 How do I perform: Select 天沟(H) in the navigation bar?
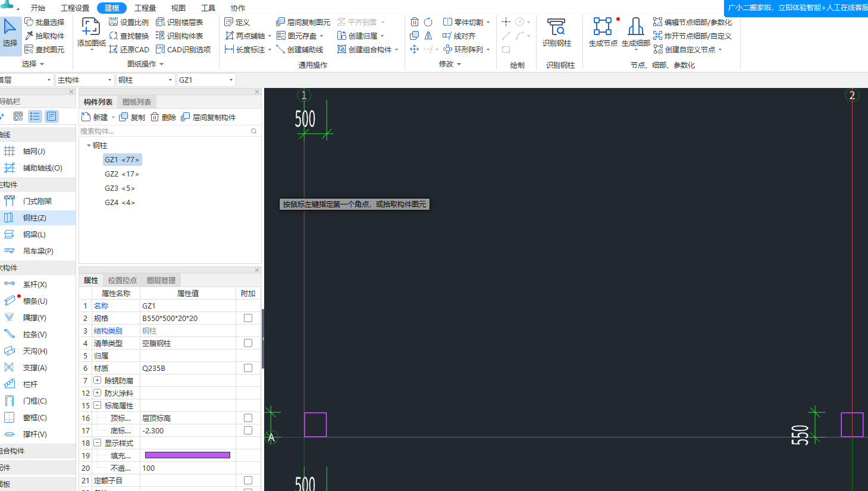[35, 351]
